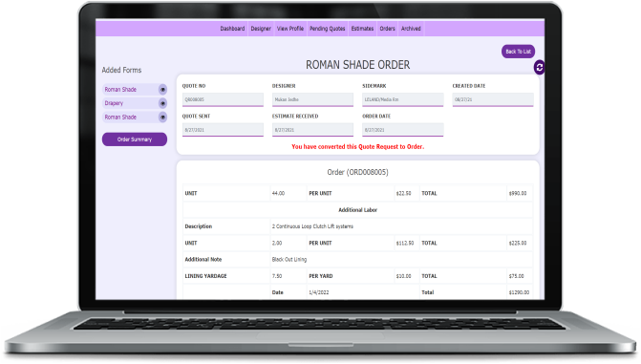This screenshot has width=641, height=364.
Task: Open the Estimates section
Action: click(362, 29)
